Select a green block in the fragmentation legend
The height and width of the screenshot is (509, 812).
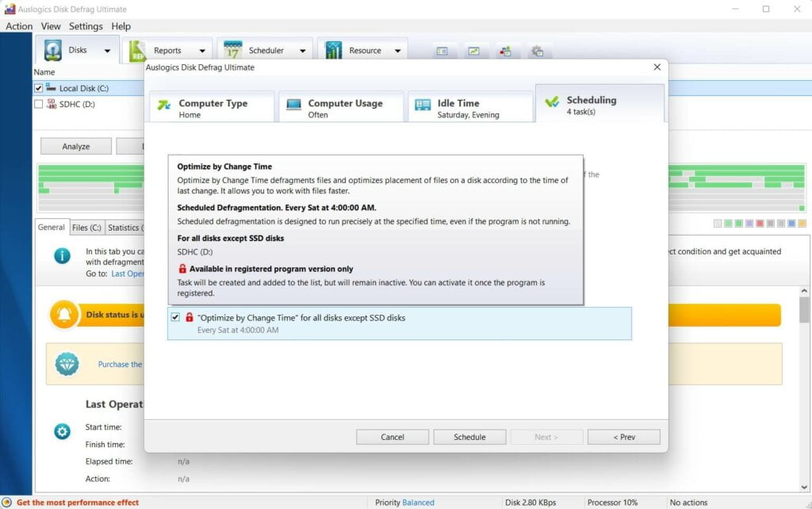[728, 224]
